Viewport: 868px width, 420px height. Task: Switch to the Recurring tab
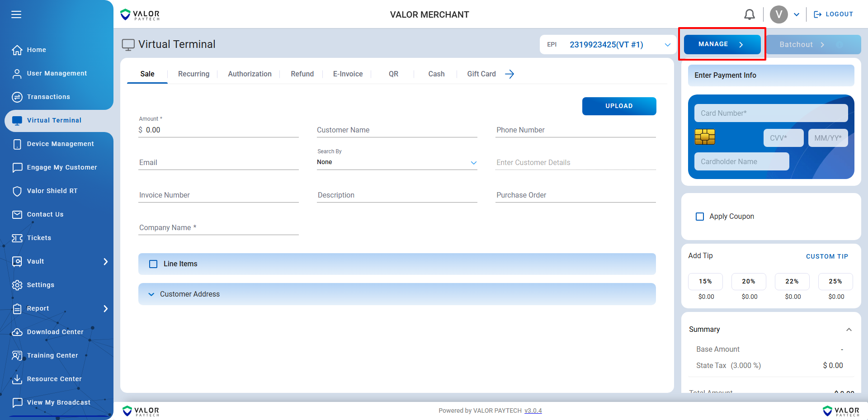(x=193, y=74)
